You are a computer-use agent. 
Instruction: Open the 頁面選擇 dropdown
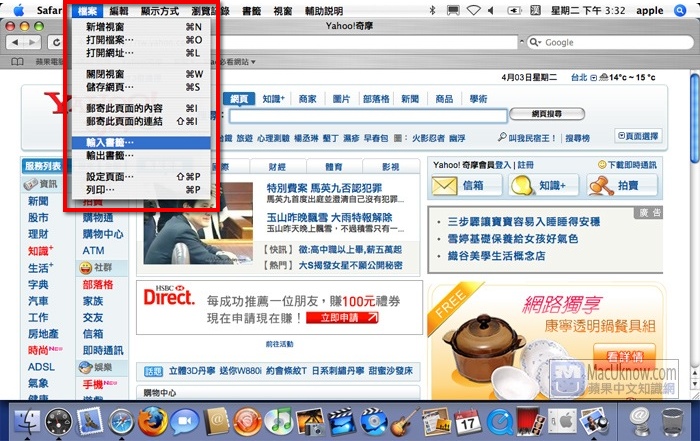638,136
